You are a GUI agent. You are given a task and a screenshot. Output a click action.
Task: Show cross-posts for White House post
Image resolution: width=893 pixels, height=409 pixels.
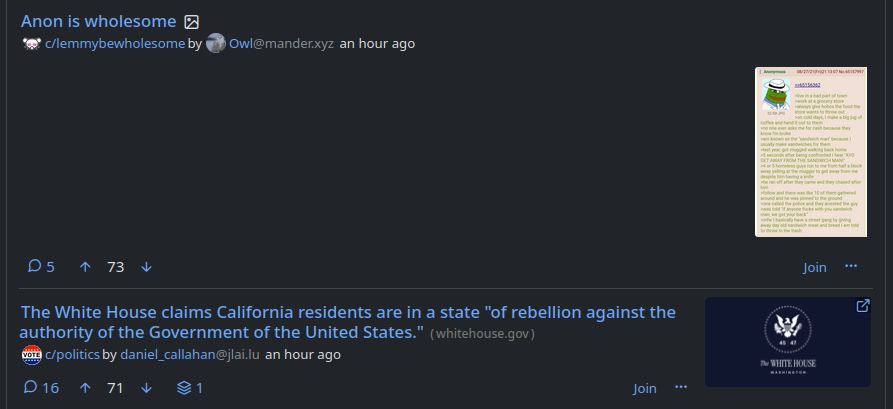190,388
